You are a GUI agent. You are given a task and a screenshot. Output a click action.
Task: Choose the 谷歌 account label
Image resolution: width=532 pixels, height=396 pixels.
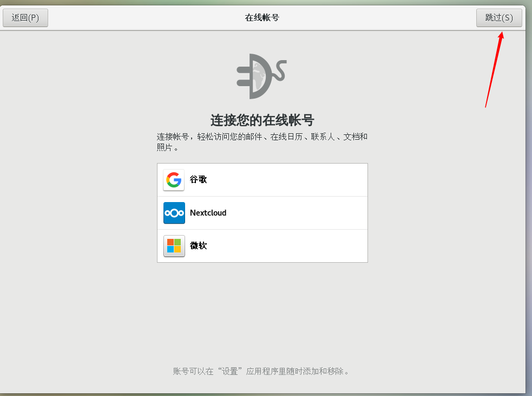point(198,179)
